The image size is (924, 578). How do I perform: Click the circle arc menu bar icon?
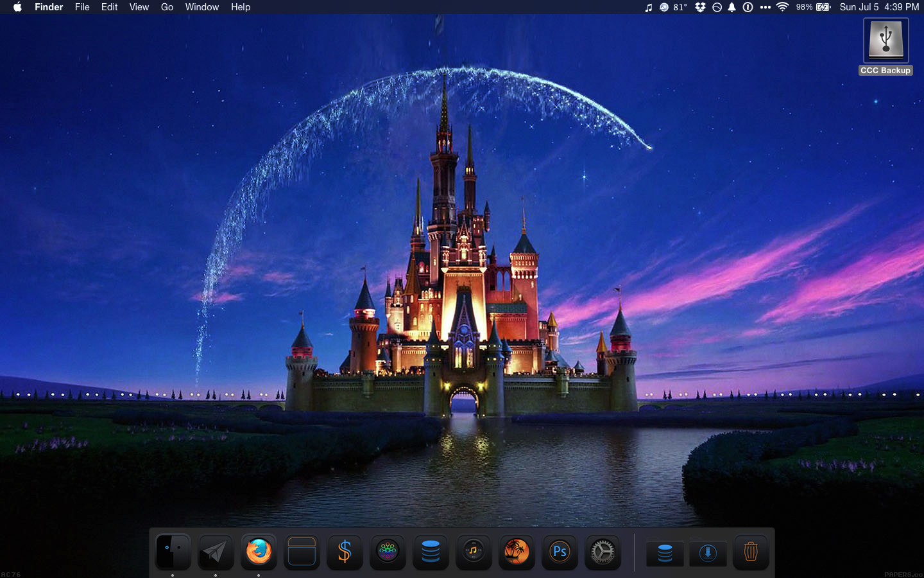click(x=717, y=7)
